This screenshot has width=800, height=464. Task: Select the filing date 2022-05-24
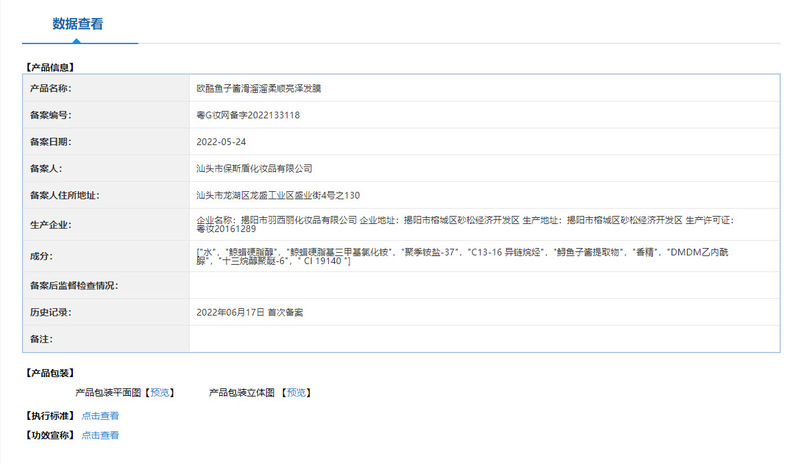tap(221, 142)
